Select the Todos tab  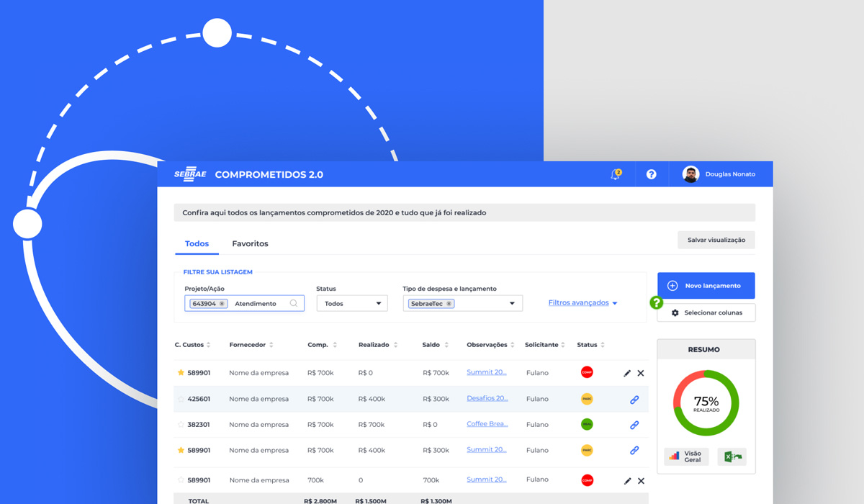point(197,244)
